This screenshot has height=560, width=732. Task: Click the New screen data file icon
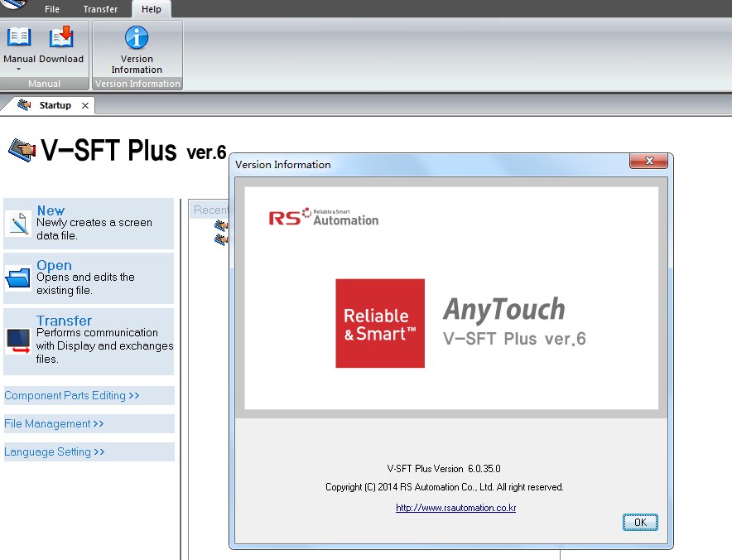click(x=18, y=224)
